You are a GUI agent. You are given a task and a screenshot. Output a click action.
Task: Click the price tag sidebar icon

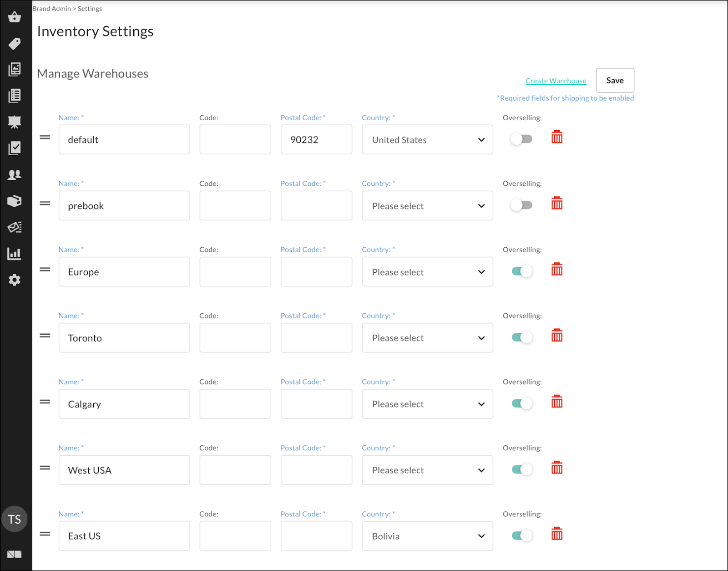[15, 44]
